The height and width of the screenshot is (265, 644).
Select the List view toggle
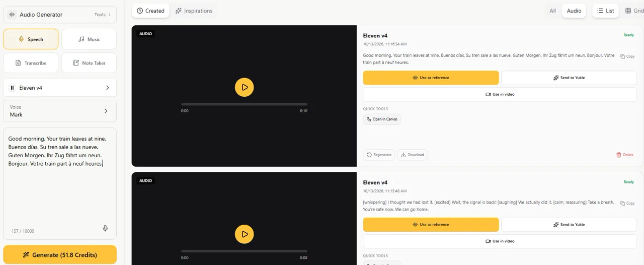605,11
